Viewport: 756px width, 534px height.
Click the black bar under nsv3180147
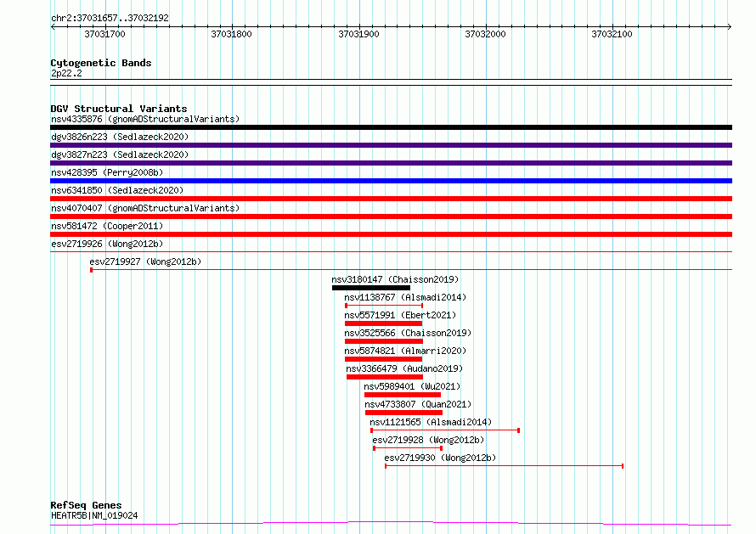[x=358, y=288]
